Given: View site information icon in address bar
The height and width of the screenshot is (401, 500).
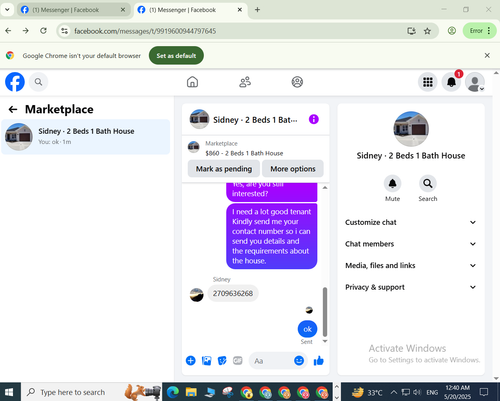Looking at the screenshot, I should pyautogui.click(x=64, y=31).
